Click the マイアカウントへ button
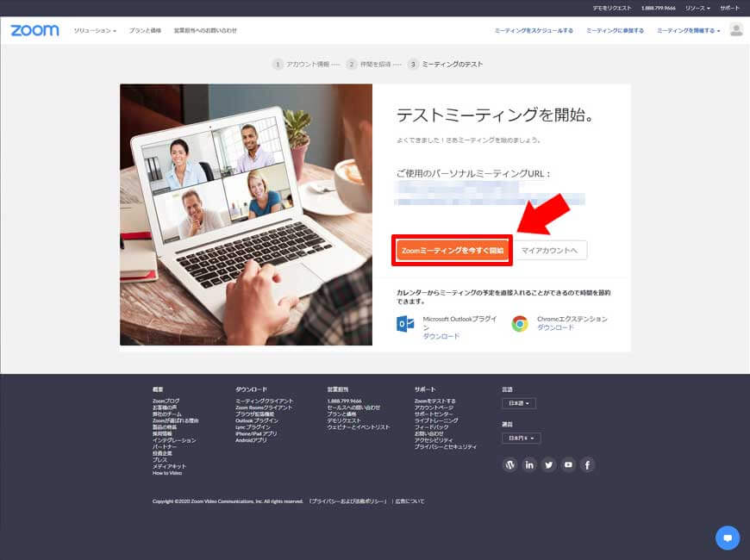750x560 pixels. tap(550, 250)
